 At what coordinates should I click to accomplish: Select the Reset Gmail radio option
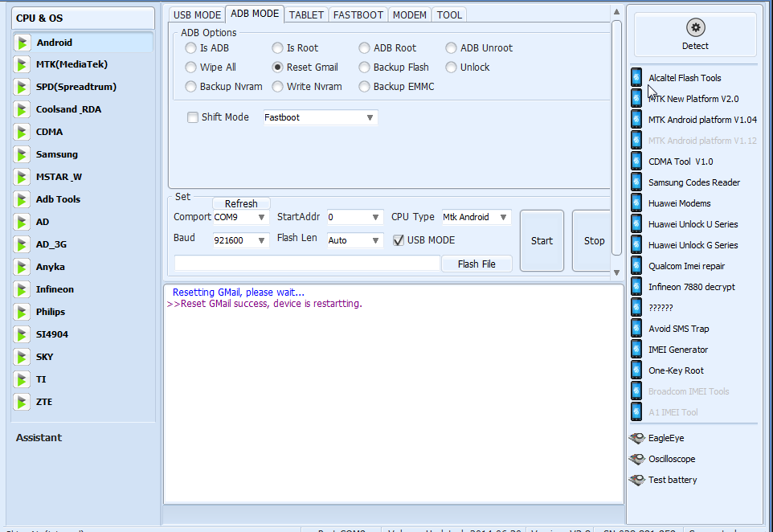point(277,67)
